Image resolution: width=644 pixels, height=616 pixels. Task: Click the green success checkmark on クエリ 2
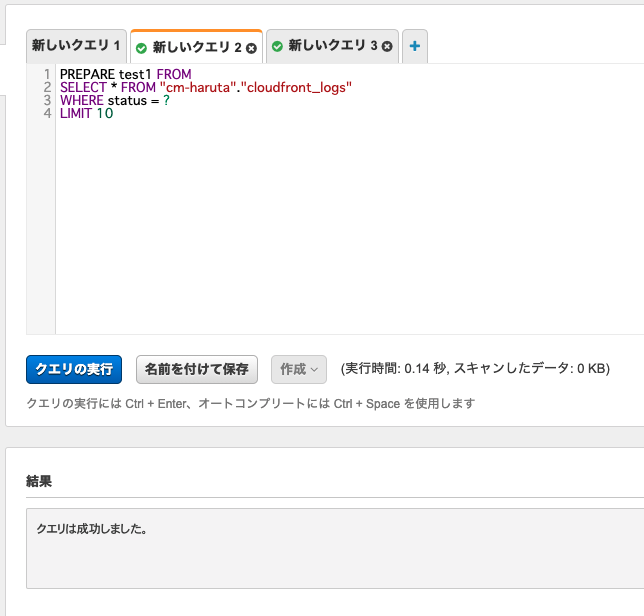coord(141,48)
